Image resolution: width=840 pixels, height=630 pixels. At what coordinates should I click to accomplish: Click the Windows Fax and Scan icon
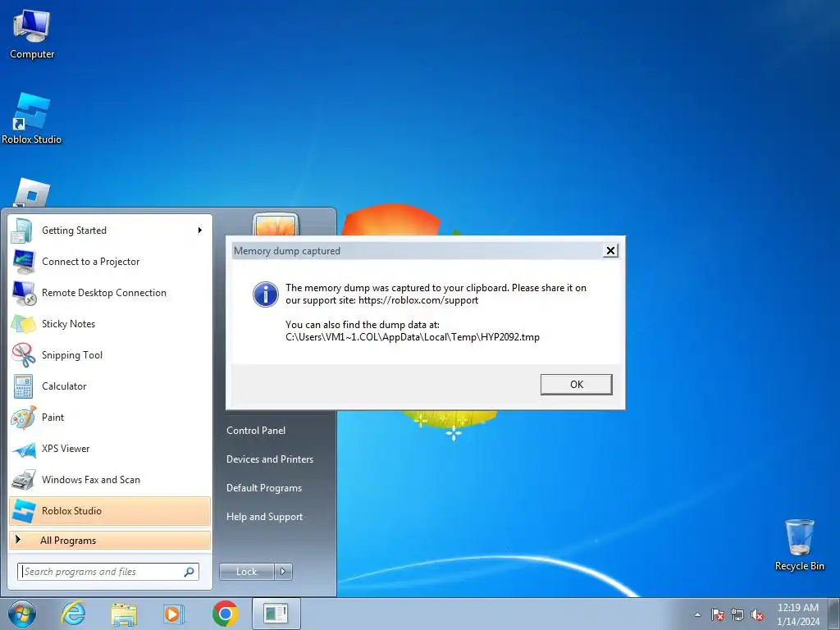pyautogui.click(x=23, y=479)
